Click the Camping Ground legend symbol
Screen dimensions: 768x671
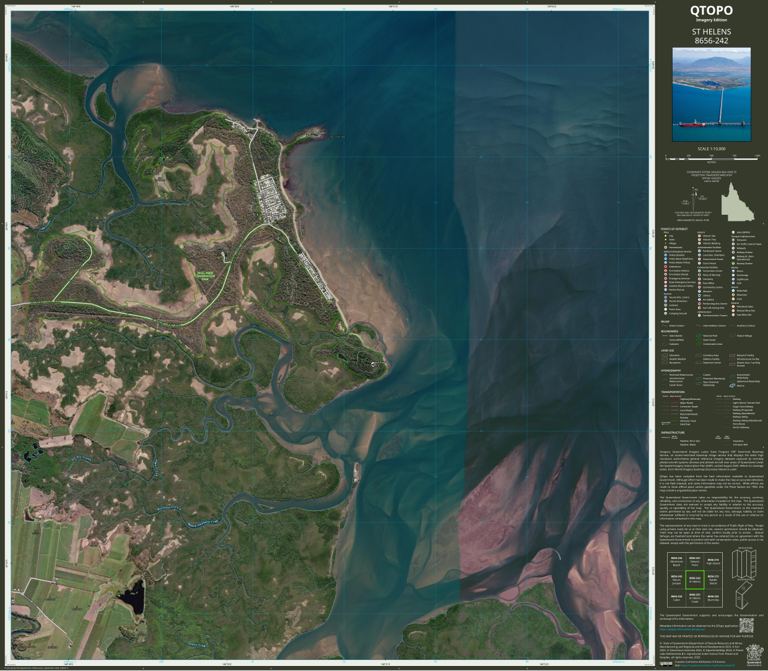click(666, 313)
